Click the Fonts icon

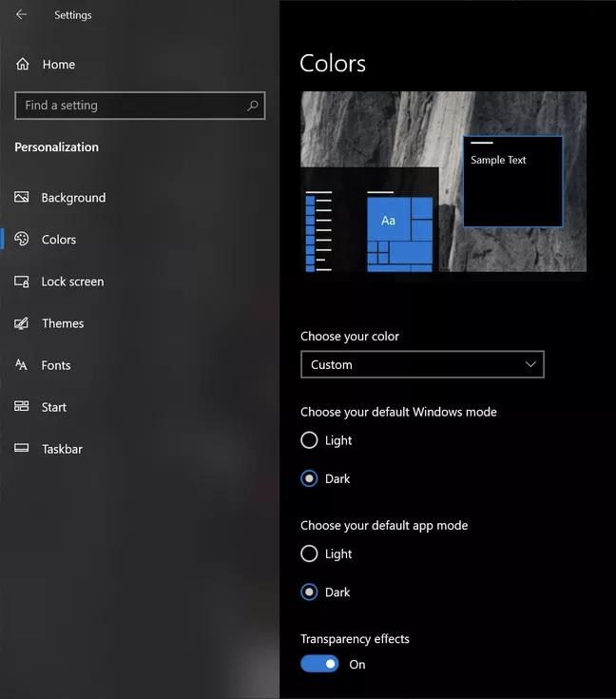coord(21,365)
